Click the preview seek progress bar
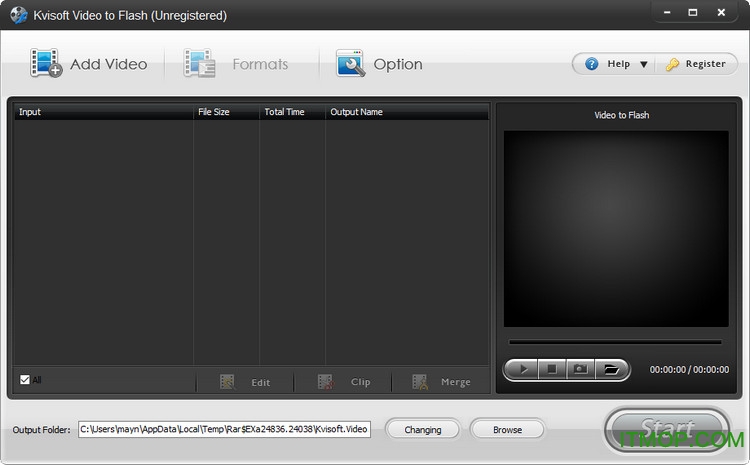 pyautogui.click(x=615, y=342)
